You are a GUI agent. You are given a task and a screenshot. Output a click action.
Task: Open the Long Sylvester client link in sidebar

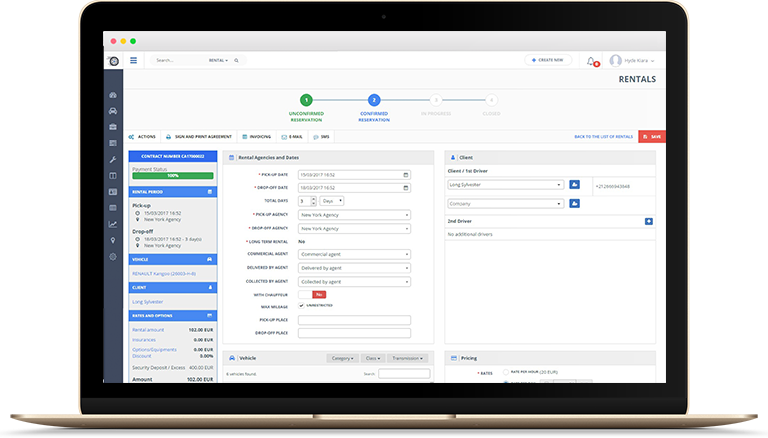(x=147, y=302)
